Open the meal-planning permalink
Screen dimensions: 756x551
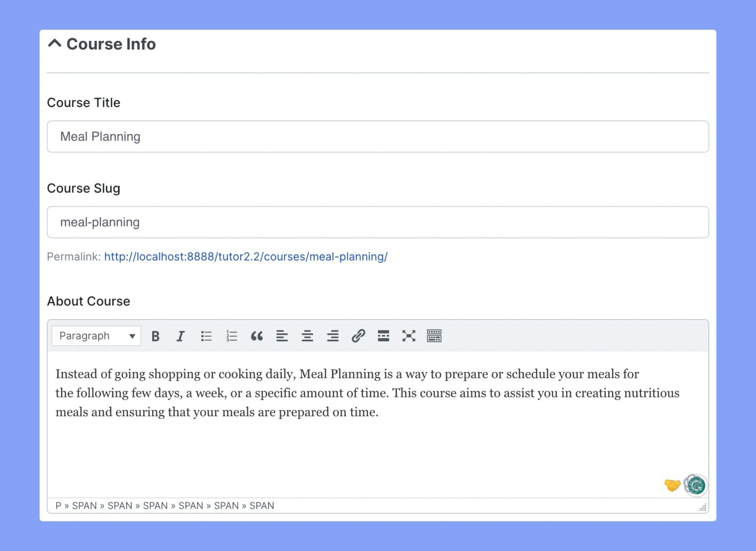(x=246, y=257)
